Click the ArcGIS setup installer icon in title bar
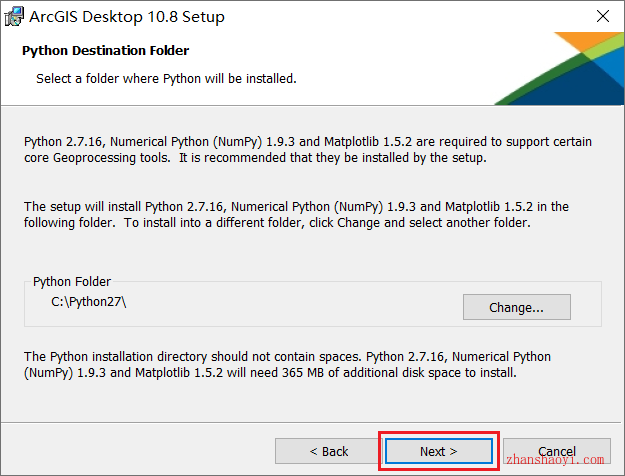625x476 pixels. pos(14,16)
